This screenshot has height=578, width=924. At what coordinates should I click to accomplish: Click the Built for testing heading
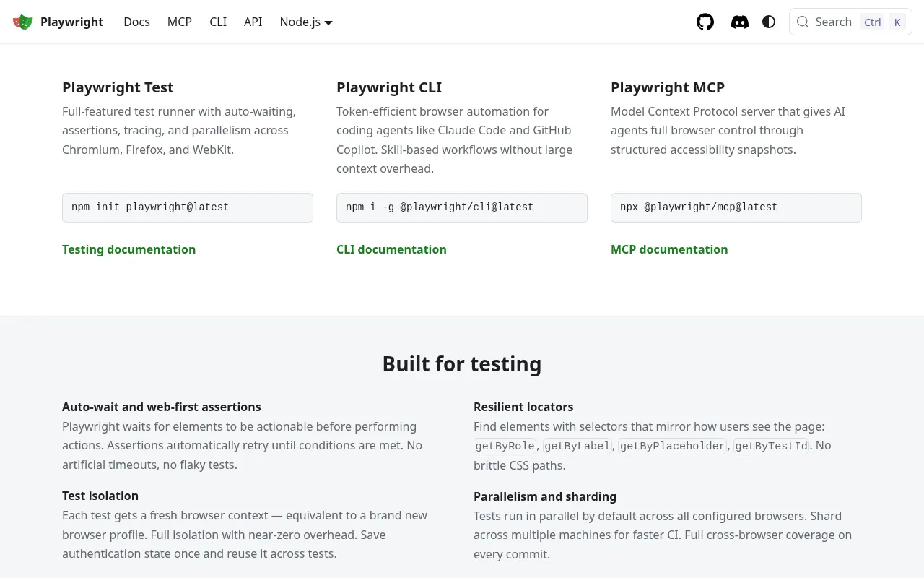tap(462, 363)
